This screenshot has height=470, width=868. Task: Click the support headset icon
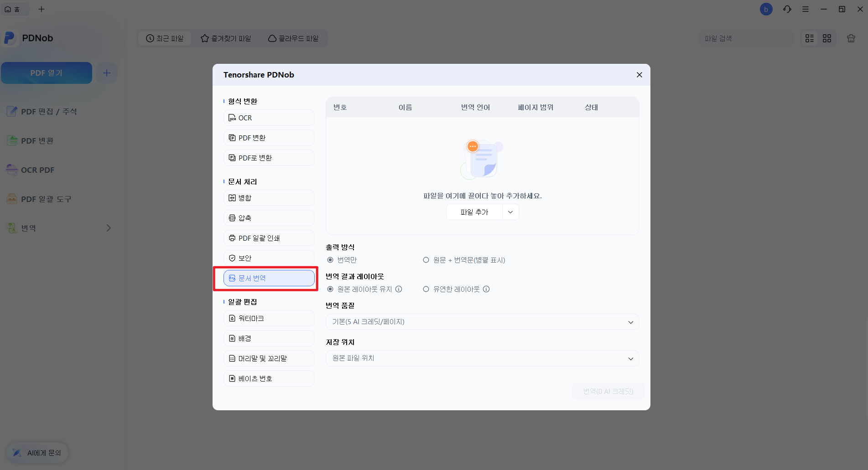click(787, 9)
